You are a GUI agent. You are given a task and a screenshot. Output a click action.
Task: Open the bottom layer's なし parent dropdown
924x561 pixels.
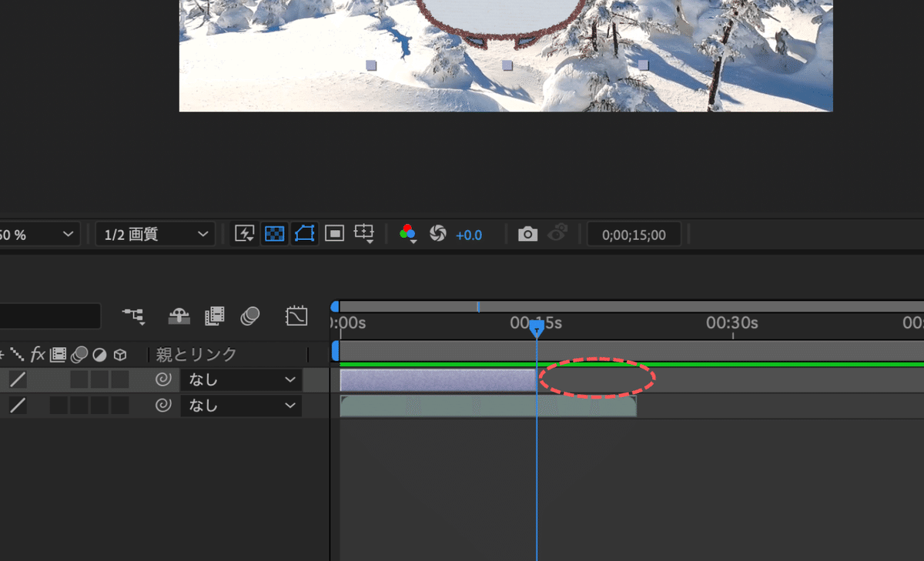pyautogui.click(x=241, y=406)
